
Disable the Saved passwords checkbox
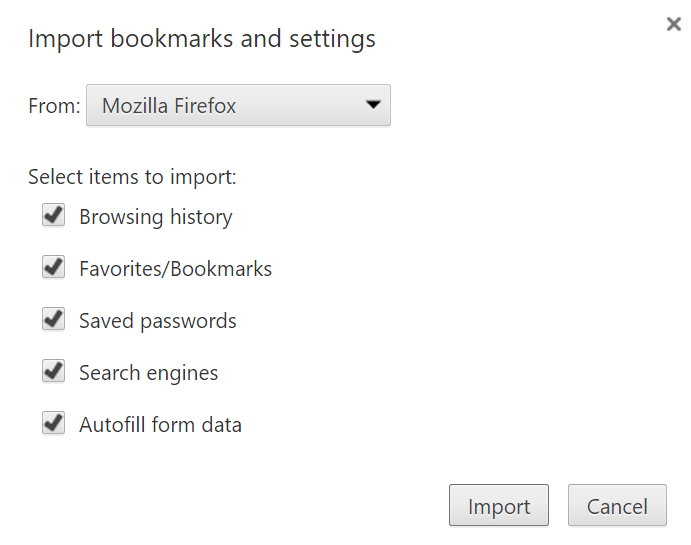click(53, 320)
